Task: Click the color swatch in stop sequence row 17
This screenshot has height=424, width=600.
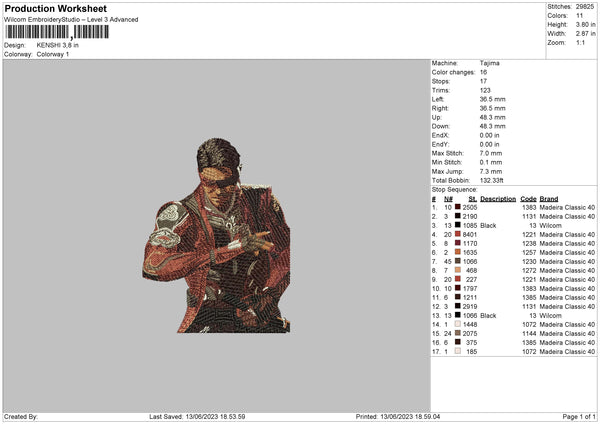Action: [x=457, y=351]
